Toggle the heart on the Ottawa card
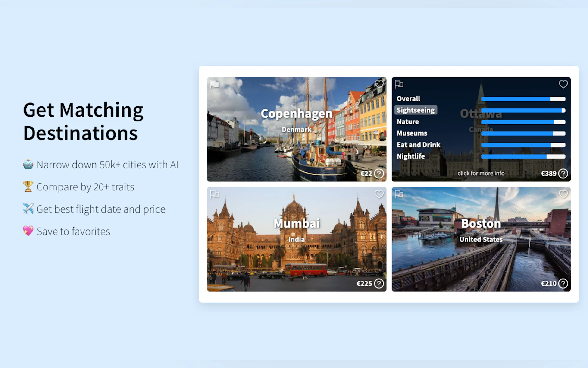The width and height of the screenshot is (588, 368). [x=563, y=84]
